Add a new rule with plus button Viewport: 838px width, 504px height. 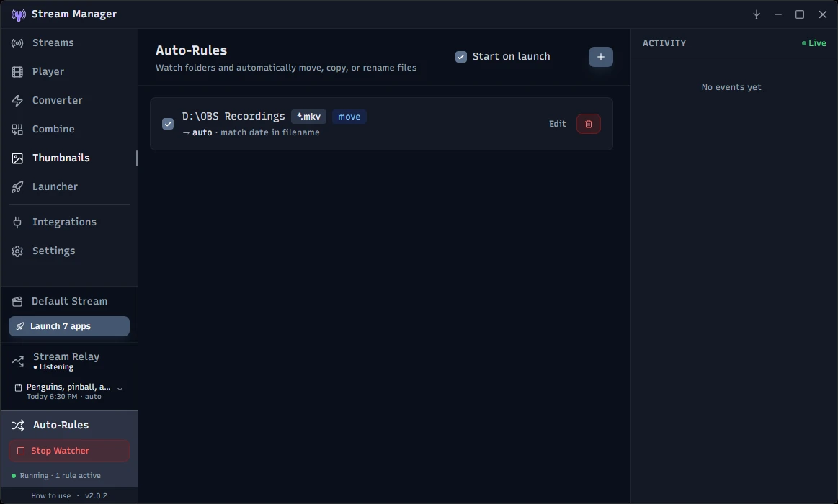click(x=601, y=57)
